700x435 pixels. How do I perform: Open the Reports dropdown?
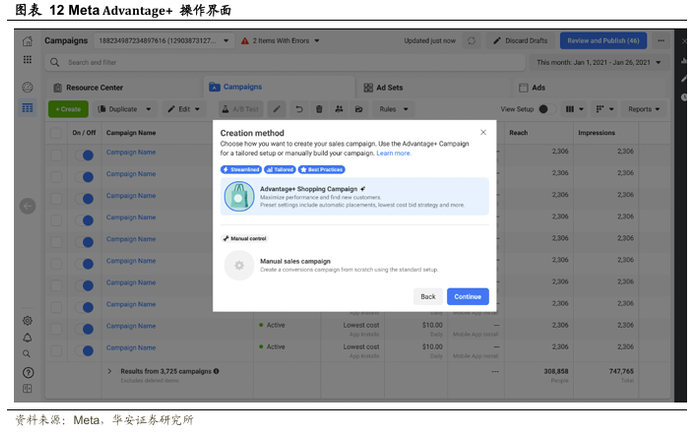(643, 109)
